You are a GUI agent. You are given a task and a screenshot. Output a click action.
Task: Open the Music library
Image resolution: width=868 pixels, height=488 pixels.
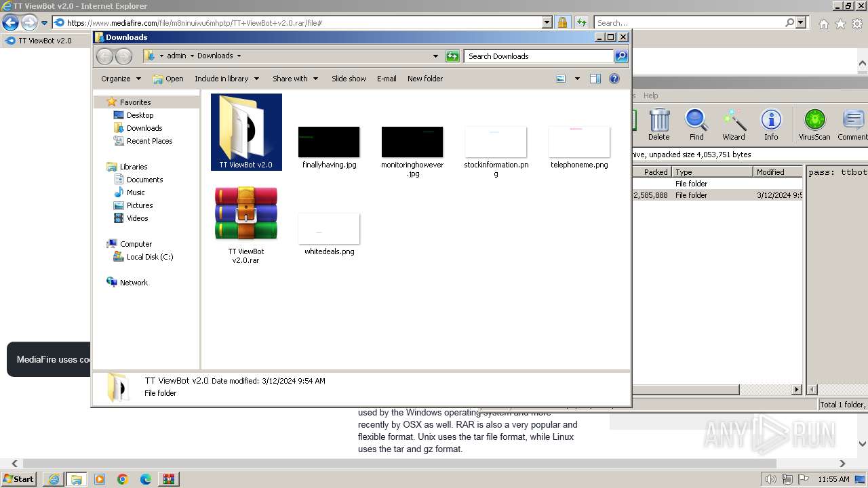click(136, 192)
